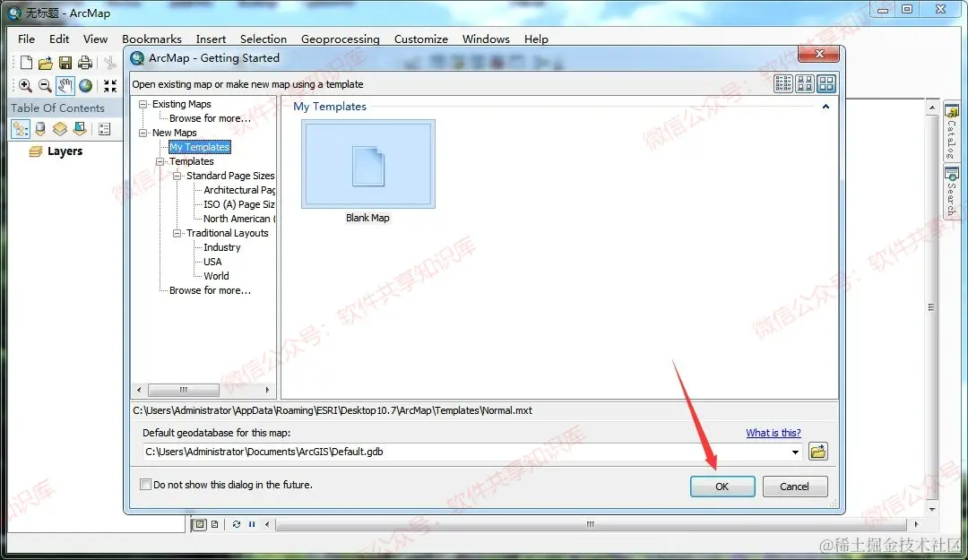Browse for default geodatabase folder icon

point(818,452)
